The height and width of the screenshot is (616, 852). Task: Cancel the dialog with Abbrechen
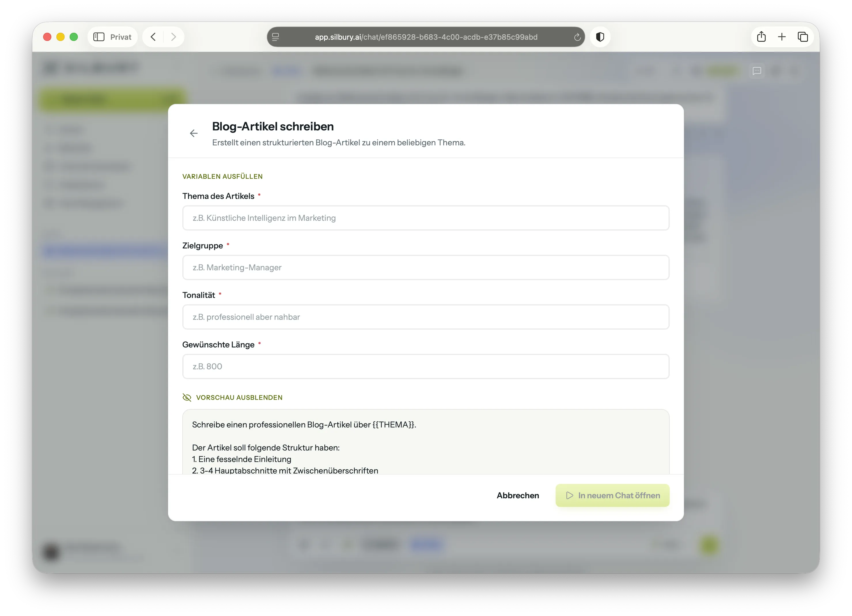[x=518, y=495]
